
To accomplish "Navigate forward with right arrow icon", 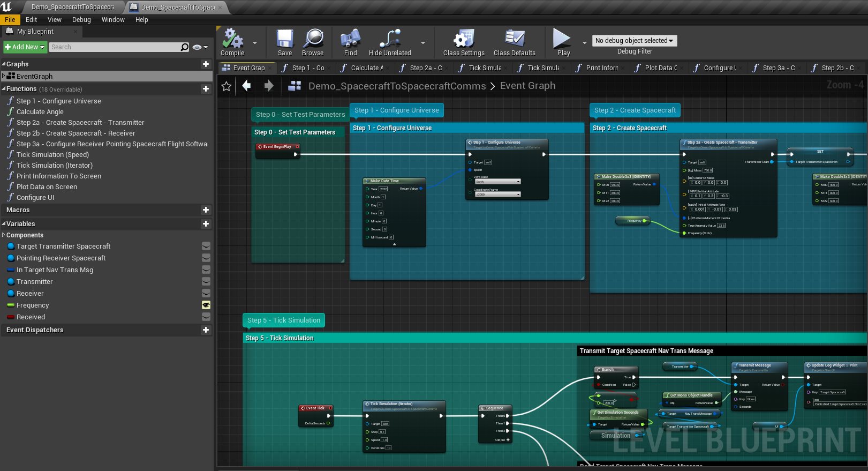I will click(x=269, y=85).
